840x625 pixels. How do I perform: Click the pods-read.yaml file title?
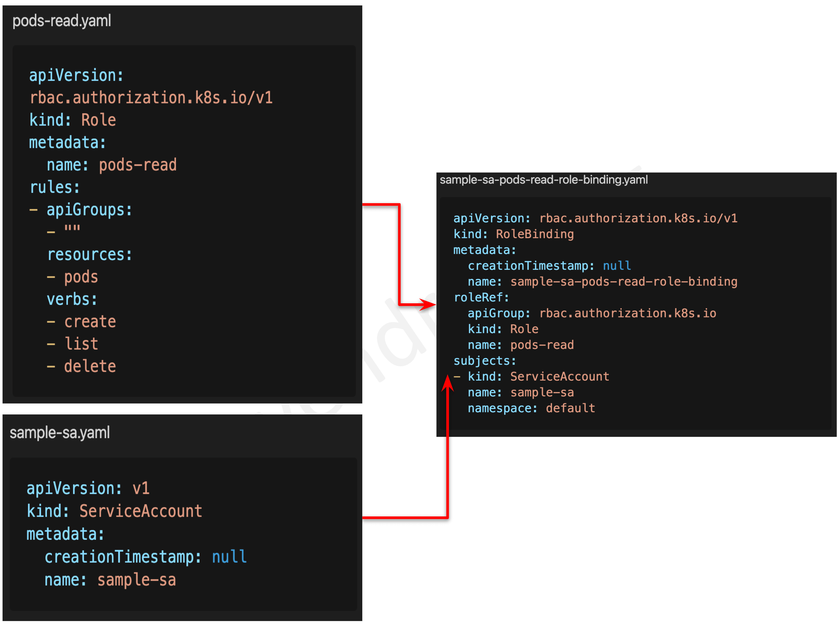62,21
